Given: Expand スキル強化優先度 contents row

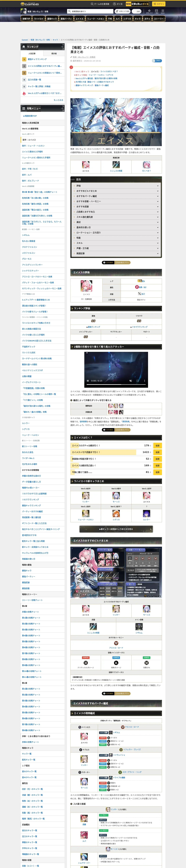Looking at the screenshot, I should (116, 217).
